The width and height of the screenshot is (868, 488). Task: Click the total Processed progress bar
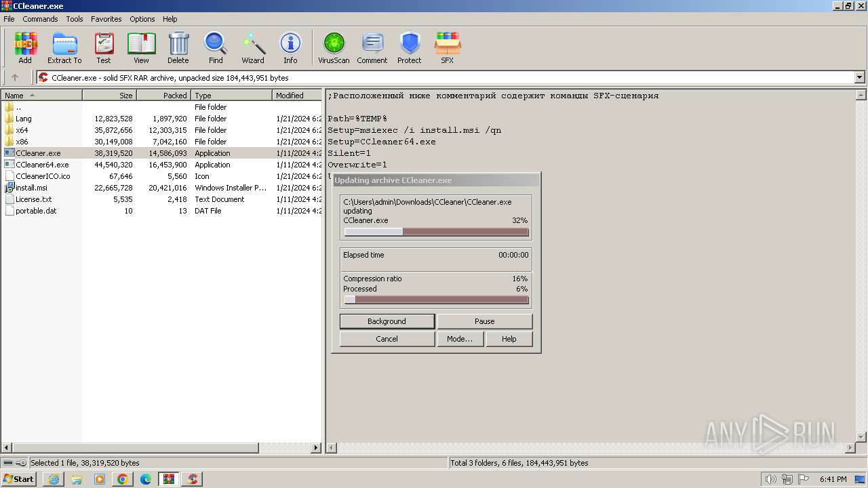click(436, 300)
